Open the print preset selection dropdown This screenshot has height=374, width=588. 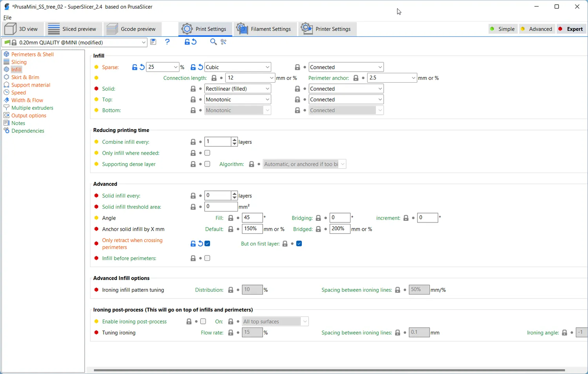[74, 42]
